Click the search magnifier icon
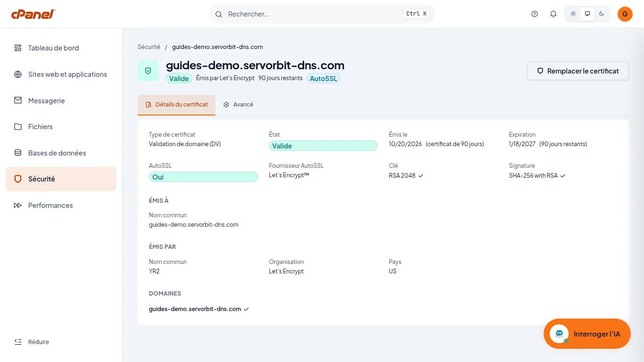This screenshot has width=644, height=362. [219, 14]
